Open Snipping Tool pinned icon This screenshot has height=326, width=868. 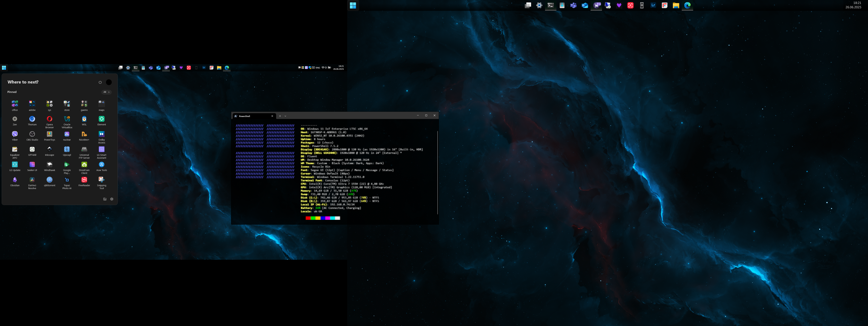coord(101,180)
